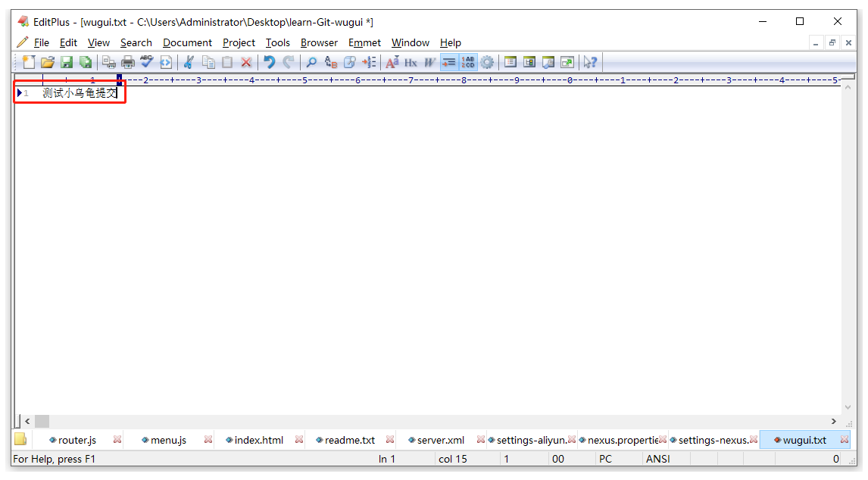868x480 pixels.
Task: Switch to the index.html tab
Action: 258,440
